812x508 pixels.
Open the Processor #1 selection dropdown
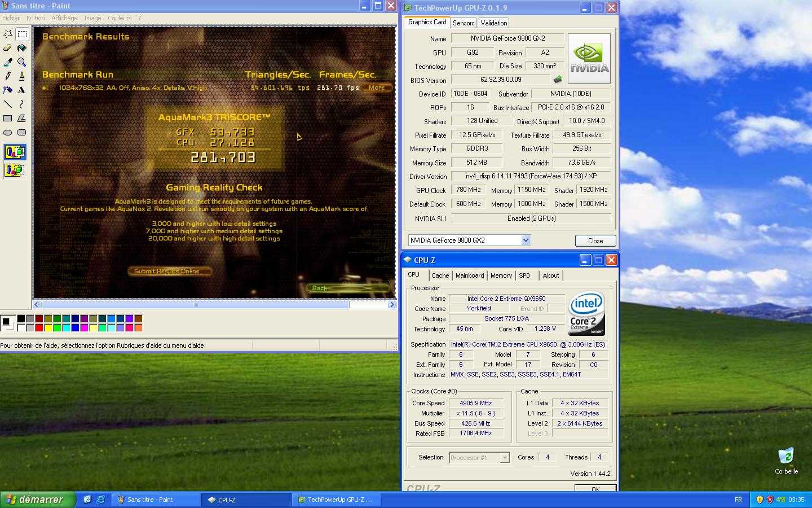505,458
